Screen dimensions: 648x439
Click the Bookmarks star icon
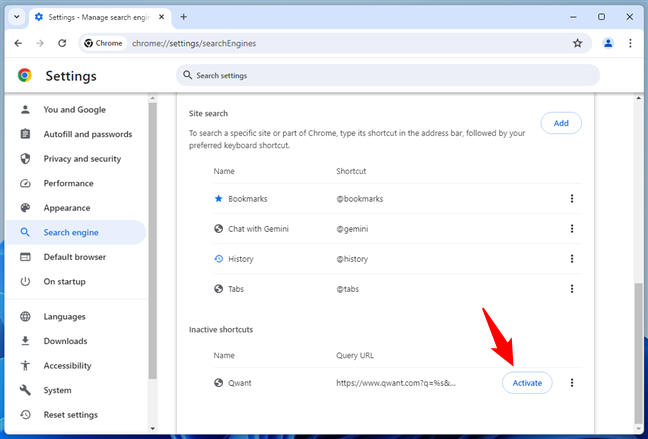click(219, 198)
